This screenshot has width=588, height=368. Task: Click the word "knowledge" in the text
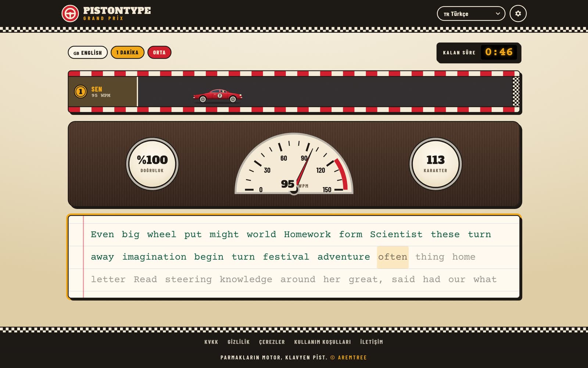[246, 280]
